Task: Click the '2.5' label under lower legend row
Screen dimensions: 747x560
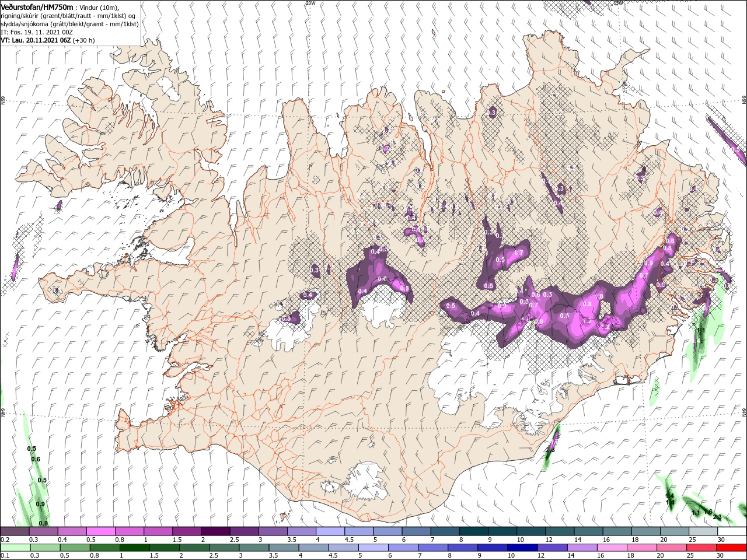Action: 213,555
